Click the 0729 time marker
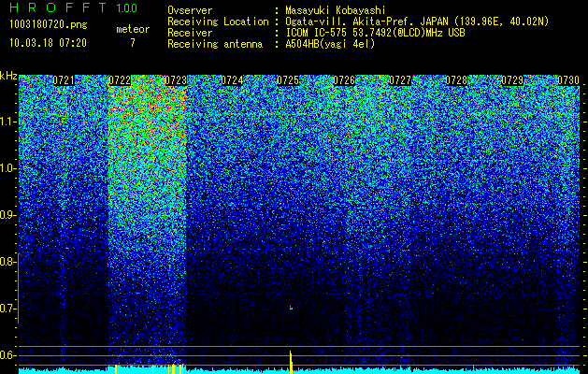588x374 pixels. [x=512, y=80]
